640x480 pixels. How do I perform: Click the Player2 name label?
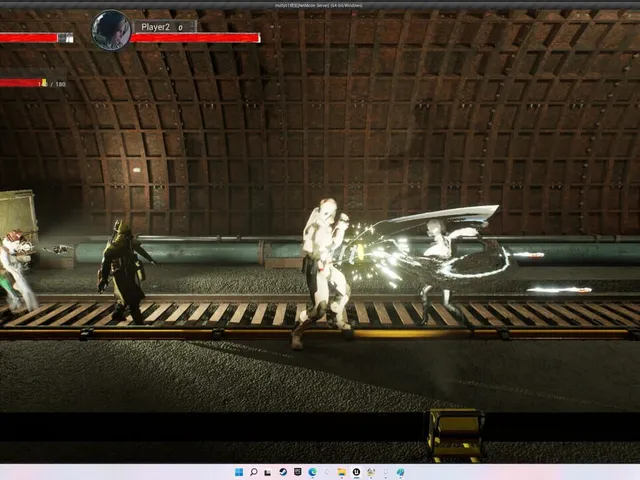pyautogui.click(x=155, y=27)
